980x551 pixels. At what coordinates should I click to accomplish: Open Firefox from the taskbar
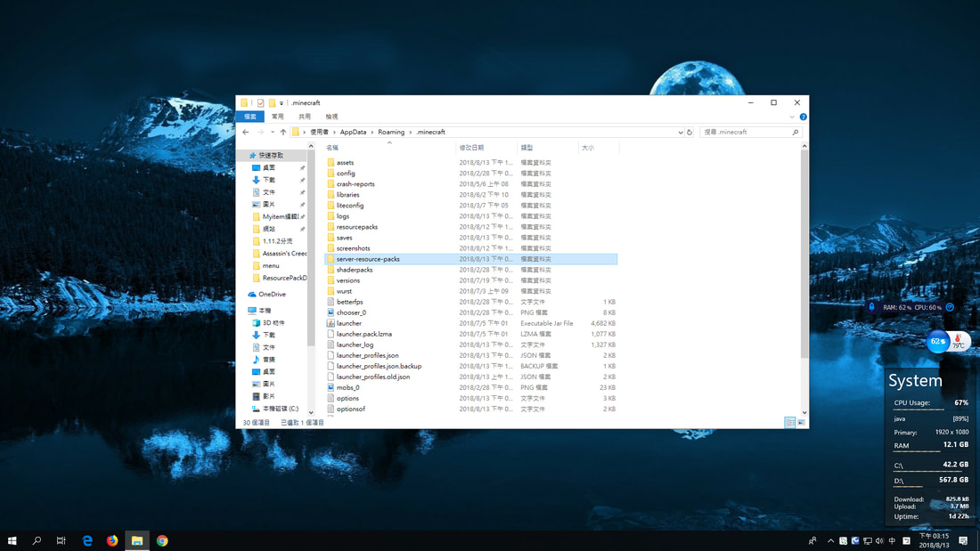[112, 540]
